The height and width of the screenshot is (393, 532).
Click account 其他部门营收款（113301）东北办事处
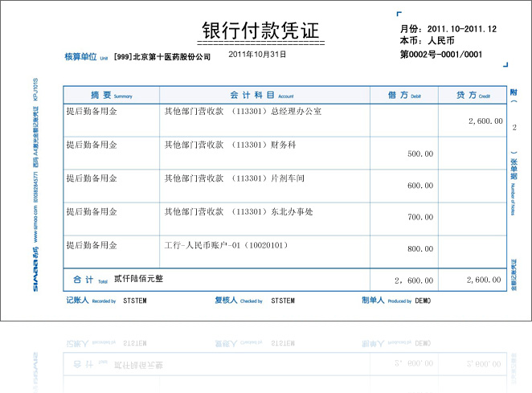(x=239, y=212)
